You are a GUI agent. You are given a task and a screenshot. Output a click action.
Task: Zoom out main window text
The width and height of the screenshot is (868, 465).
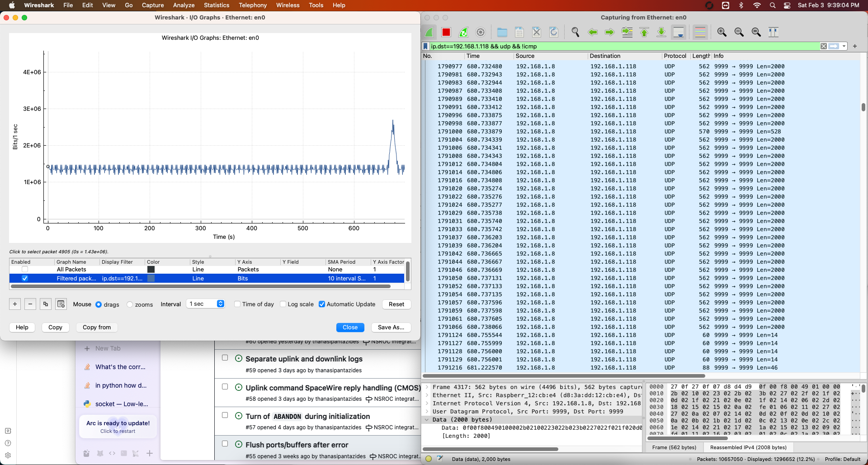pos(739,32)
